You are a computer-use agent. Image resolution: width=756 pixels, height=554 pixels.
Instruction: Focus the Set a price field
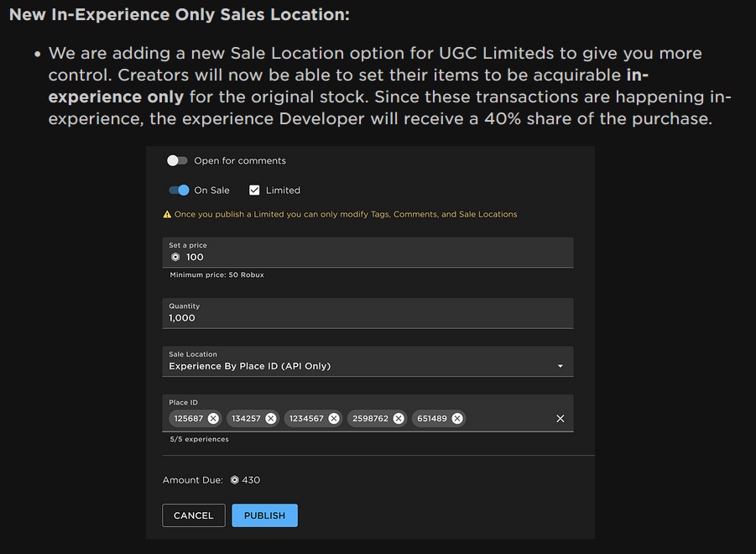pyautogui.click(x=368, y=252)
